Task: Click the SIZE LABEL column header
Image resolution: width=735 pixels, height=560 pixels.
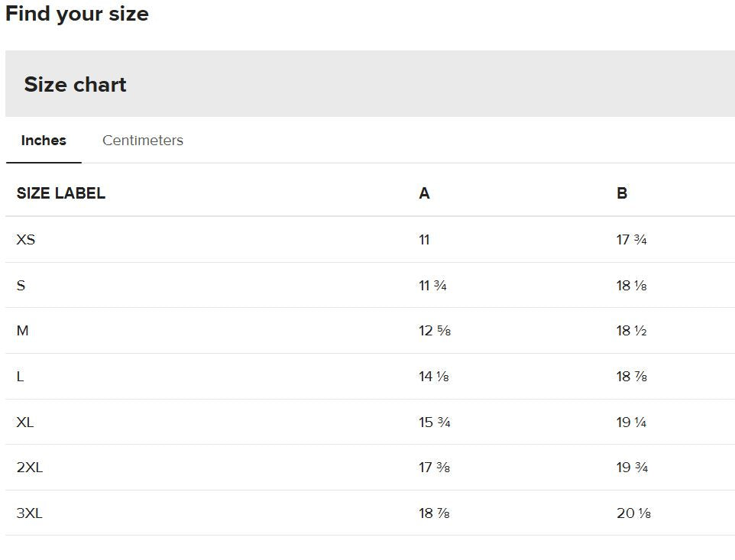Action: 61,193
